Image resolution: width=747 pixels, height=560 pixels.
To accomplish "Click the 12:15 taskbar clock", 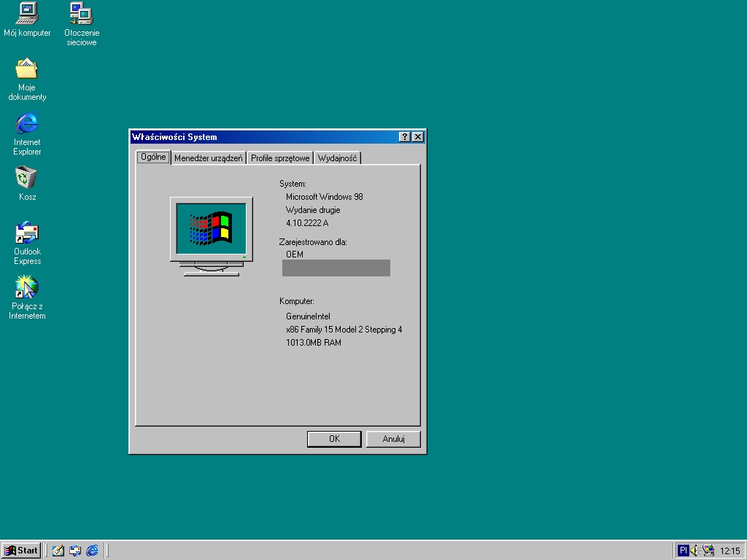I will pos(729,551).
